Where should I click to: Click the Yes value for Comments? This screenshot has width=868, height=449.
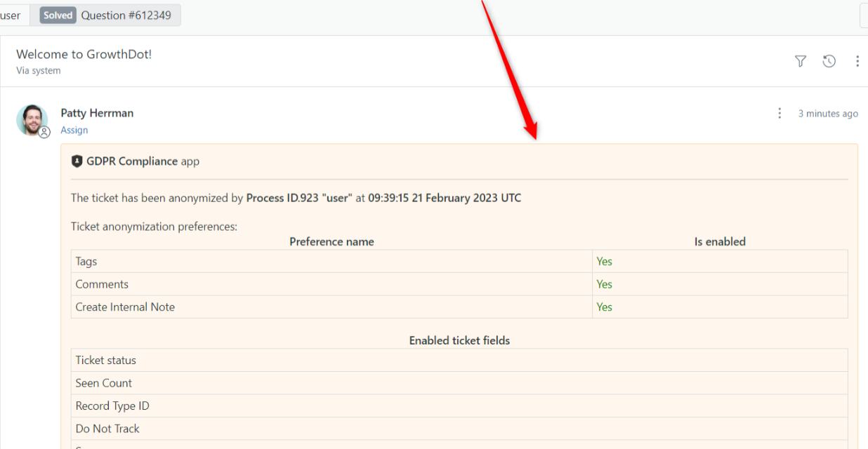[x=605, y=284]
